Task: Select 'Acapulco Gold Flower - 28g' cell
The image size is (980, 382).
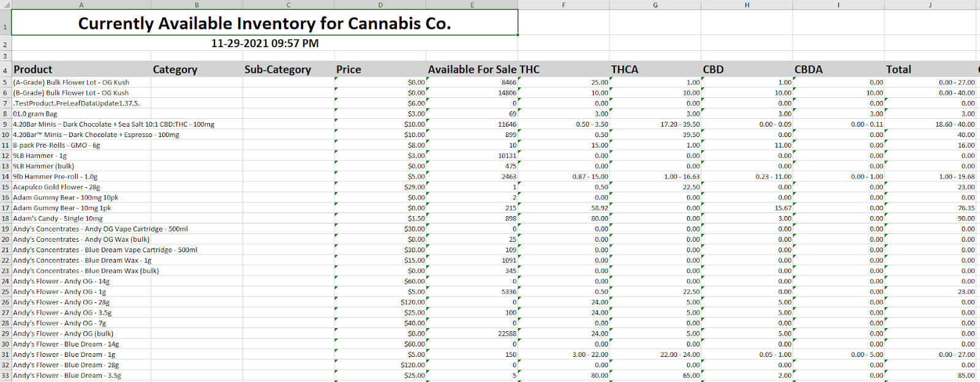Action: (81, 187)
